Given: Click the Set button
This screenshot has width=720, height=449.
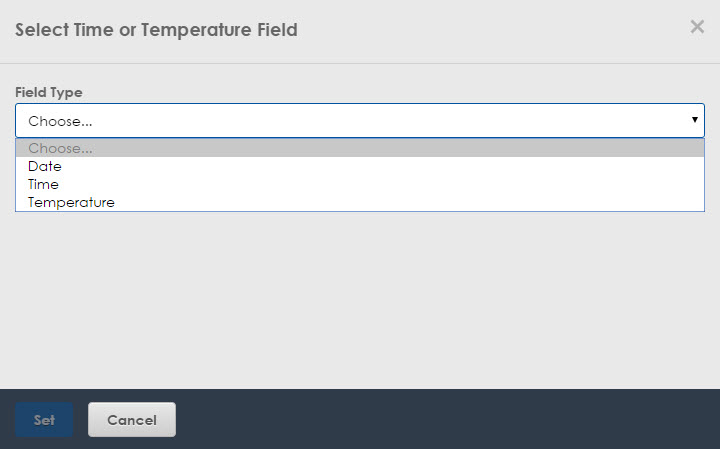Looking at the screenshot, I should (44, 420).
